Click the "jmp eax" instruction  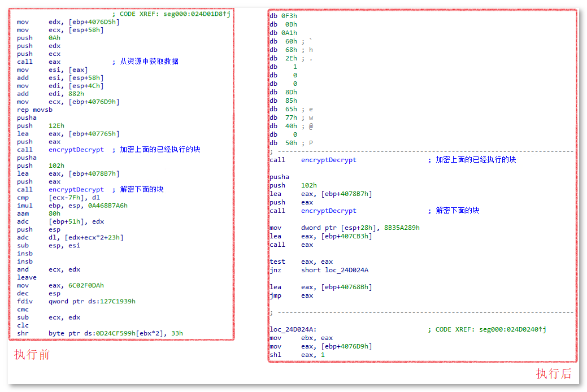pyautogui.click(x=291, y=295)
